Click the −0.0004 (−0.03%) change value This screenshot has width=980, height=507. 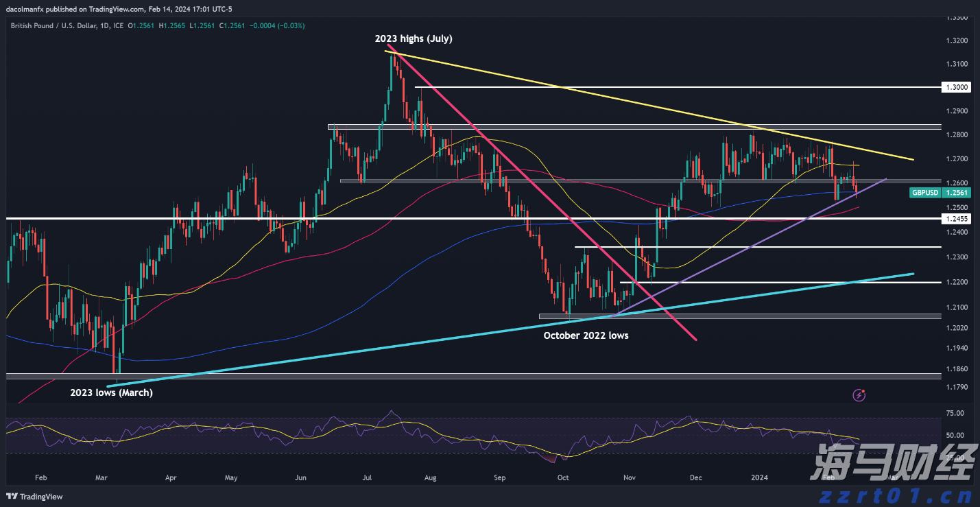click(x=279, y=25)
